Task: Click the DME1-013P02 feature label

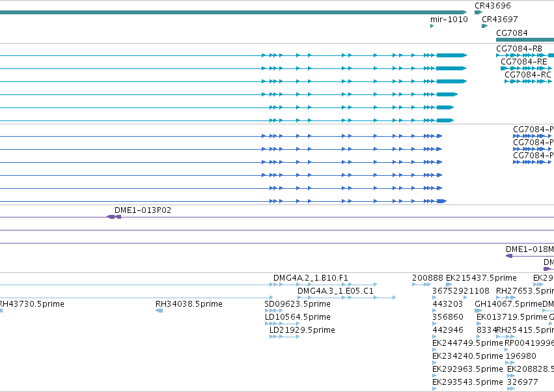Action: coord(143,210)
